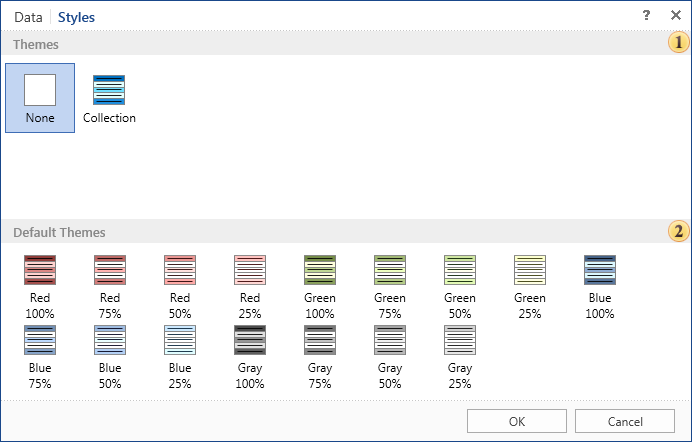This screenshot has width=692, height=442.
Task: Open help with the question mark
Action: [646, 15]
